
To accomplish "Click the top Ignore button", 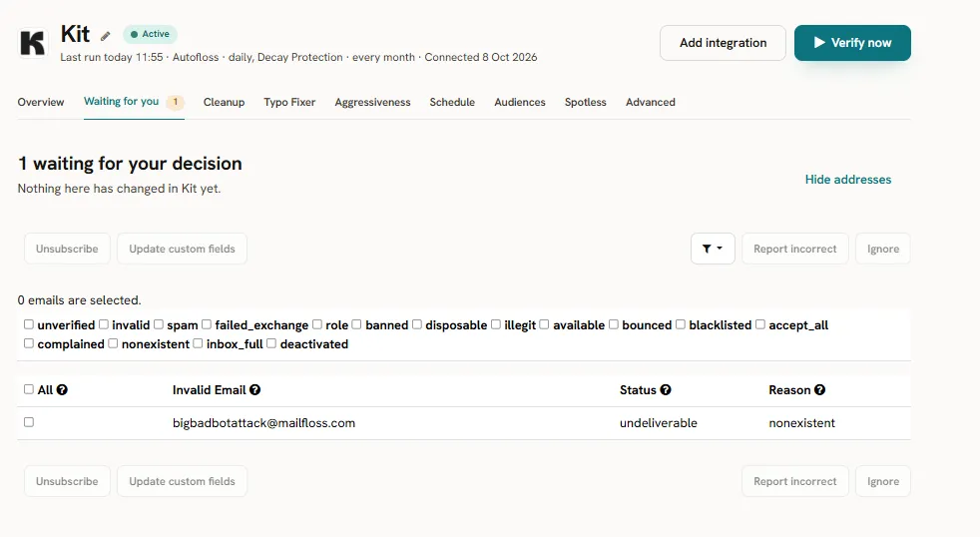I will tap(883, 249).
